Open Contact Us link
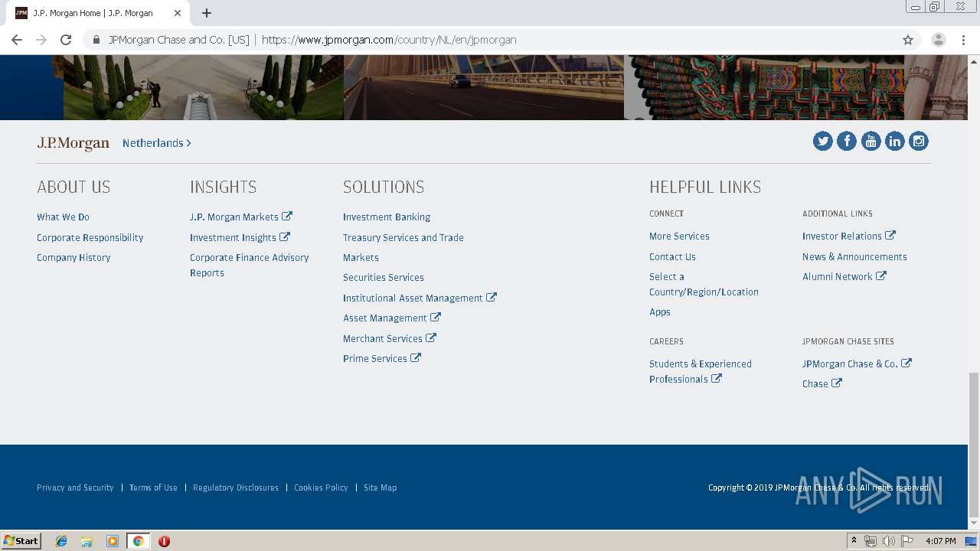The height and width of the screenshot is (551, 980). click(672, 257)
